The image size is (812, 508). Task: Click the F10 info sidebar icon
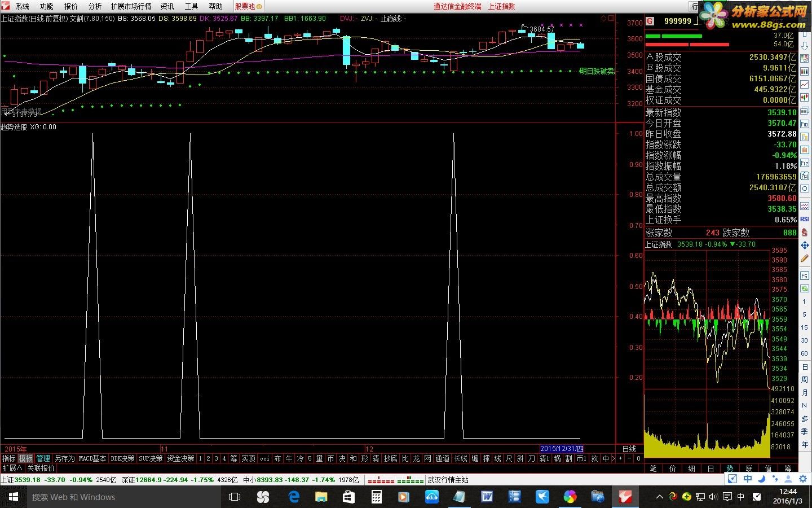tap(805, 124)
